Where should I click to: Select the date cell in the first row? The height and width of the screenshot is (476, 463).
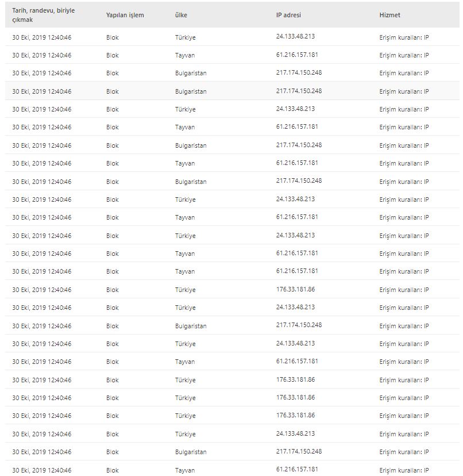point(41,37)
